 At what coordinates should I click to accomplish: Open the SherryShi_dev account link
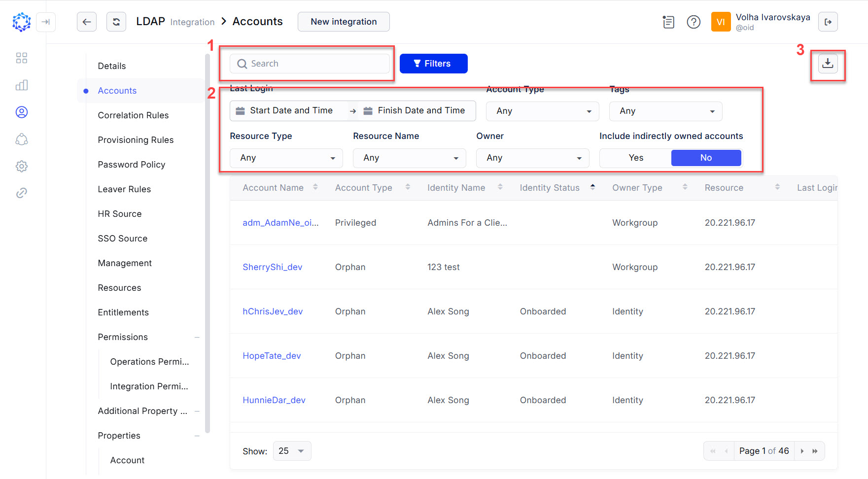[272, 267]
